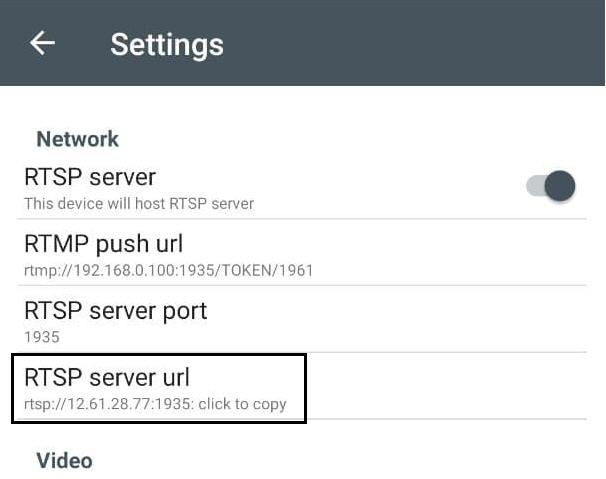606x479 pixels.
Task: Tap the back arrow icon
Action: click(x=42, y=43)
